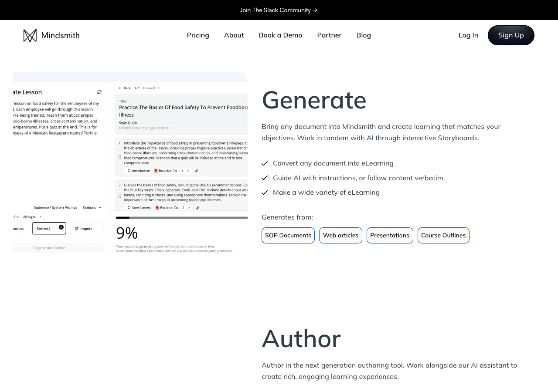The width and height of the screenshot is (558, 392).
Task: Open the Introduction section type dropdown
Action: pos(138,171)
